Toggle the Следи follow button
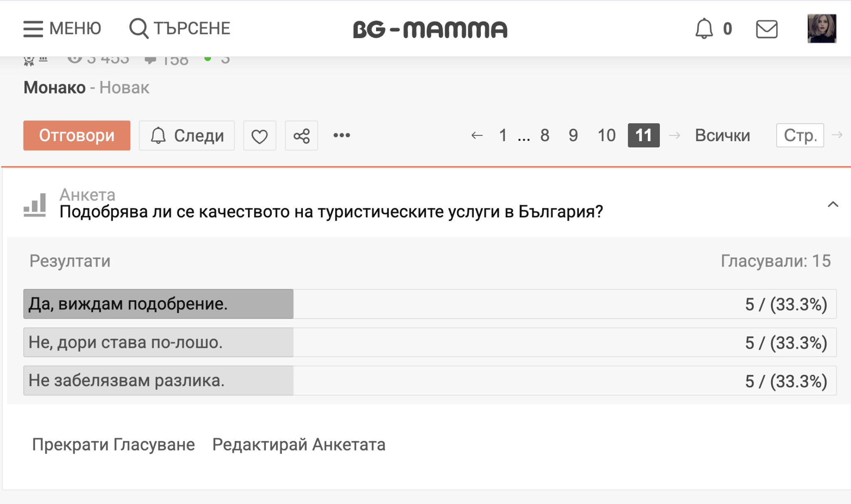 click(187, 136)
